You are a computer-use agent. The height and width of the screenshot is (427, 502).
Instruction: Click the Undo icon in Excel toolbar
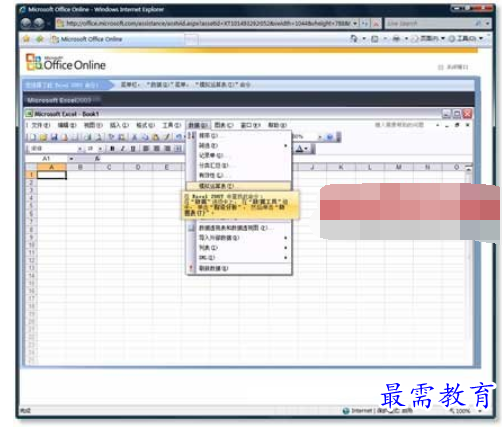click(179, 137)
